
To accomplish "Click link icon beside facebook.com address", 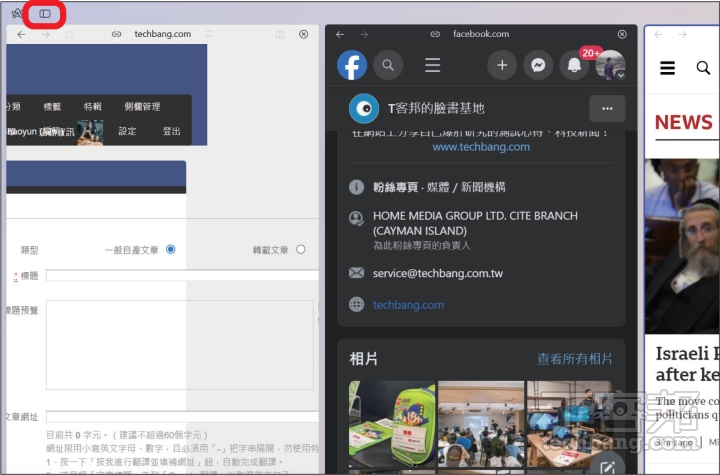I will 435,34.
